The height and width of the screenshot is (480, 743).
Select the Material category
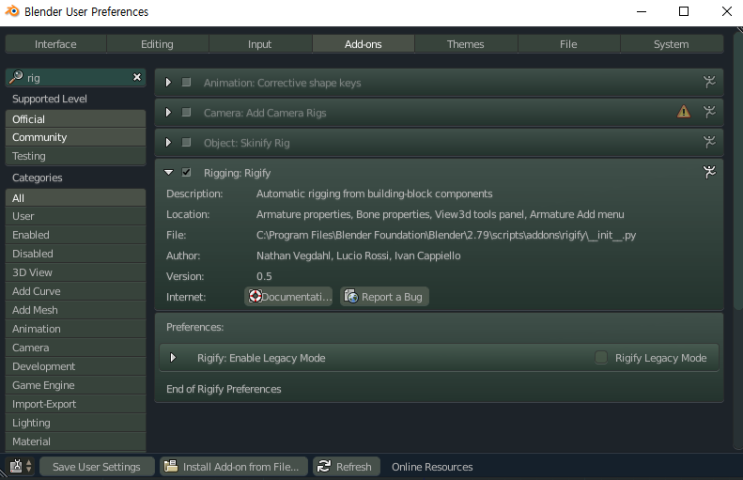(x=76, y=442)
